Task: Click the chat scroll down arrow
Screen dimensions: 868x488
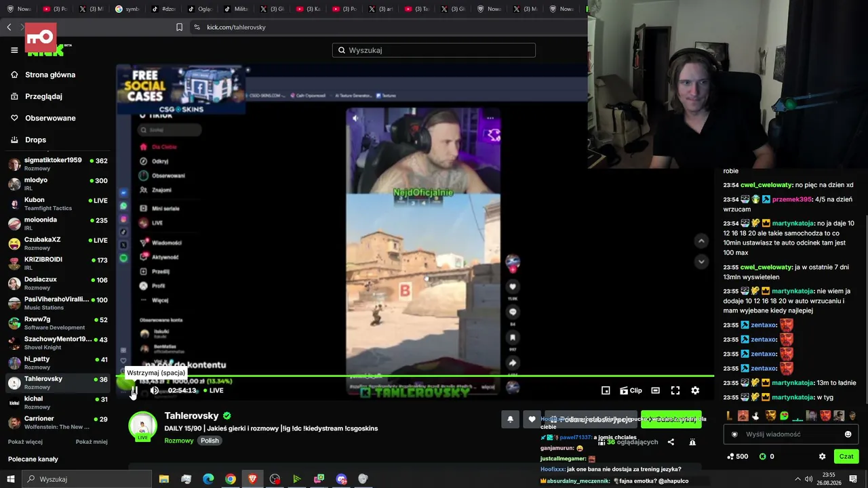Action: pos(701,262)
